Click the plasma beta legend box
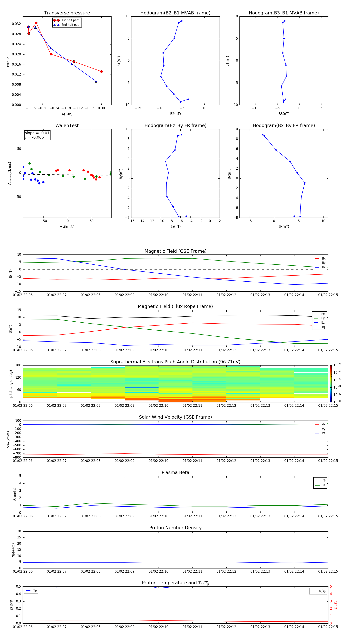Image resolution: width=351 pixels, height=644 pixels. (x=320, y=483)
